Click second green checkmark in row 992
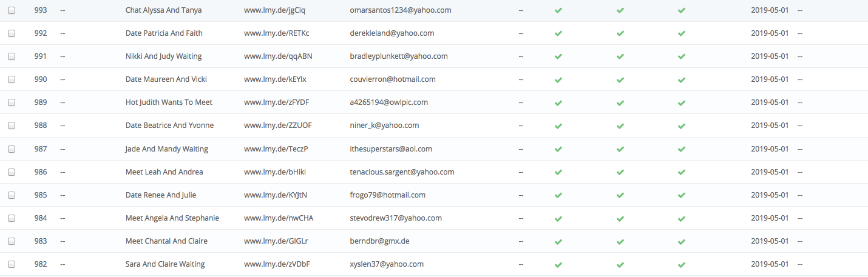 620,33
